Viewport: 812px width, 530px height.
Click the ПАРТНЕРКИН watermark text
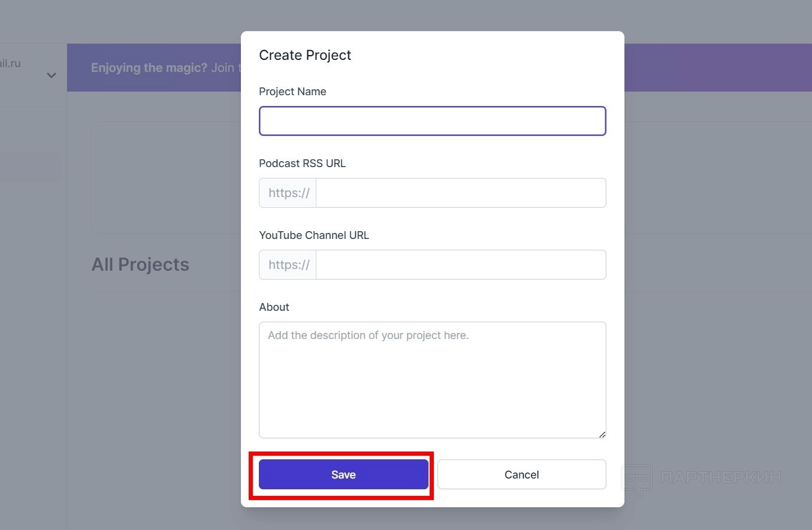coord(720,477)
